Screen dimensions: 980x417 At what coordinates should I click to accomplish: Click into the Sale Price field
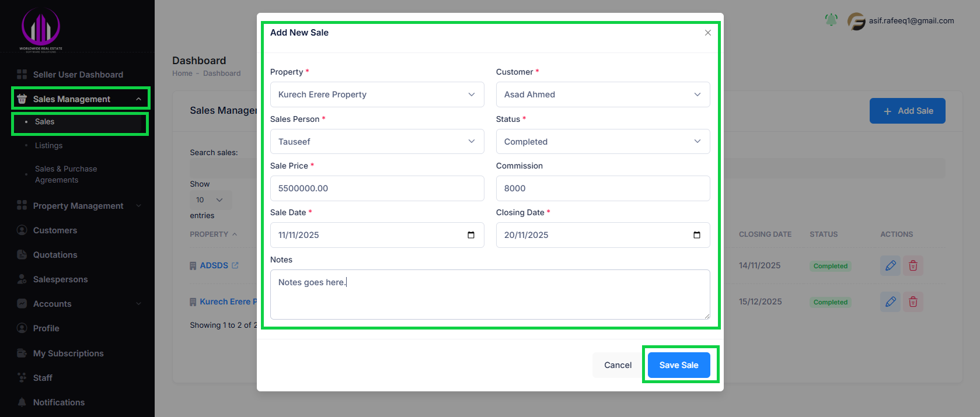coord(376,188)
